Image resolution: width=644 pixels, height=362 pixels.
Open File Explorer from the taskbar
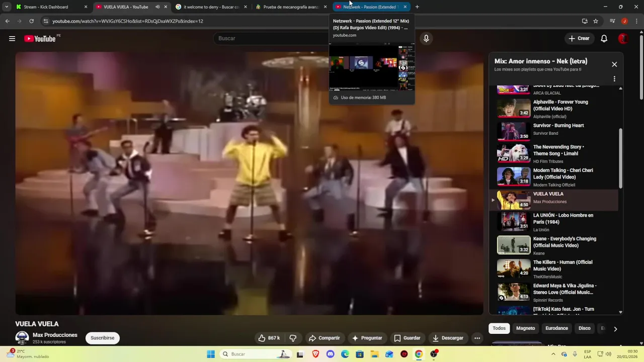pyautogui.click(x=374, y=354)
